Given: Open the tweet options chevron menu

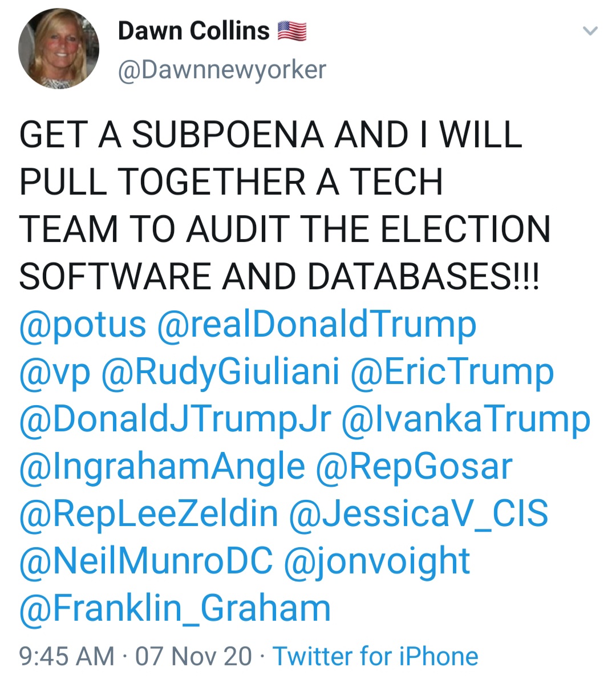Looking at the screenshot, I should [x=590, y=31].
